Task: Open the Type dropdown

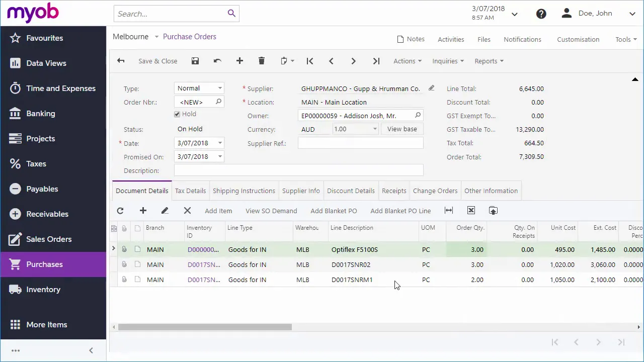Action: pyautogui.click(x=220, y=88)
